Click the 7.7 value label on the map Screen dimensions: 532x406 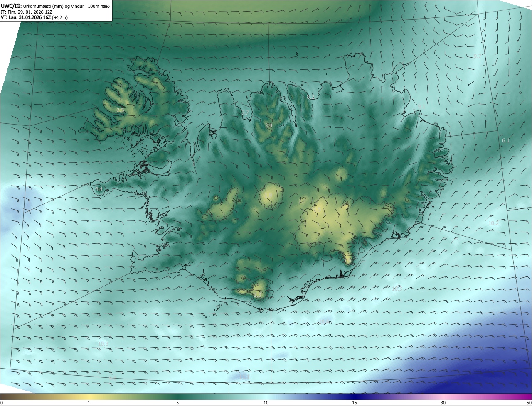click(x=245, y=113)
